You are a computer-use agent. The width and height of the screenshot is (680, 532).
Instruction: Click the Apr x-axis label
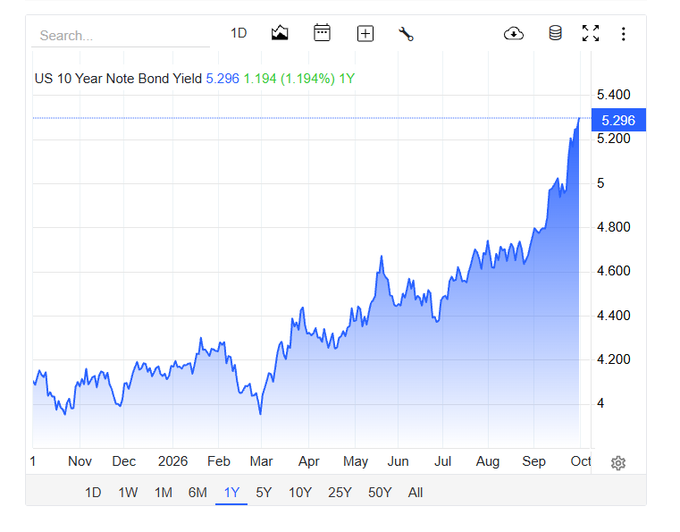(x=308, y=461)
